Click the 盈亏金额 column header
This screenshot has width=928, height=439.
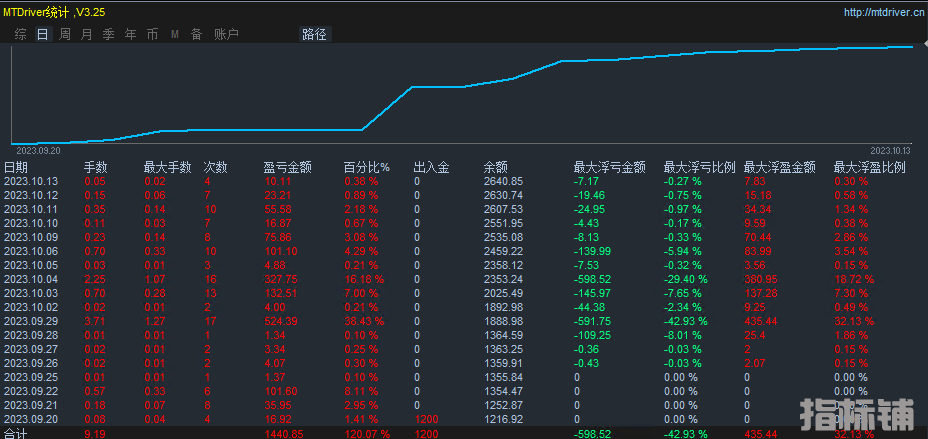tap(287, 167)
